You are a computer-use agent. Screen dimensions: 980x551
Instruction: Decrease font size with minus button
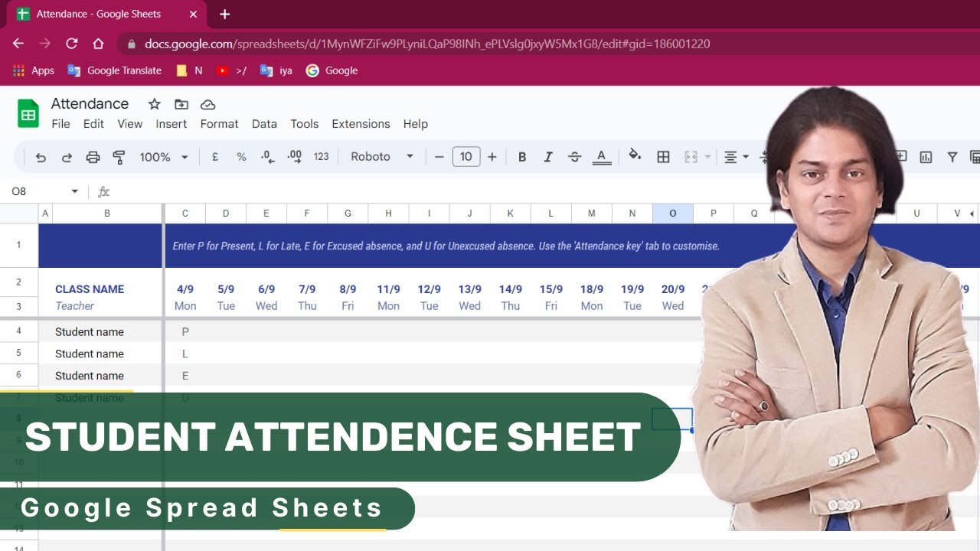pyautogui.click(x=439, y=157)
